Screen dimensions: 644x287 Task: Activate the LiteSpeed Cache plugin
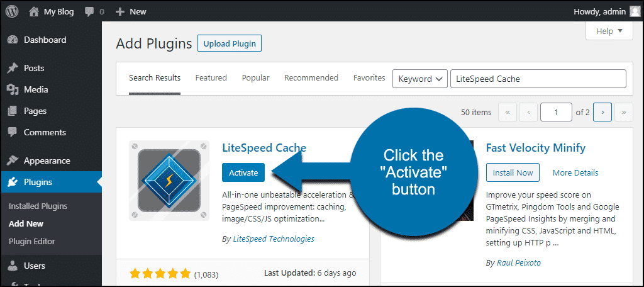point(243,172)
